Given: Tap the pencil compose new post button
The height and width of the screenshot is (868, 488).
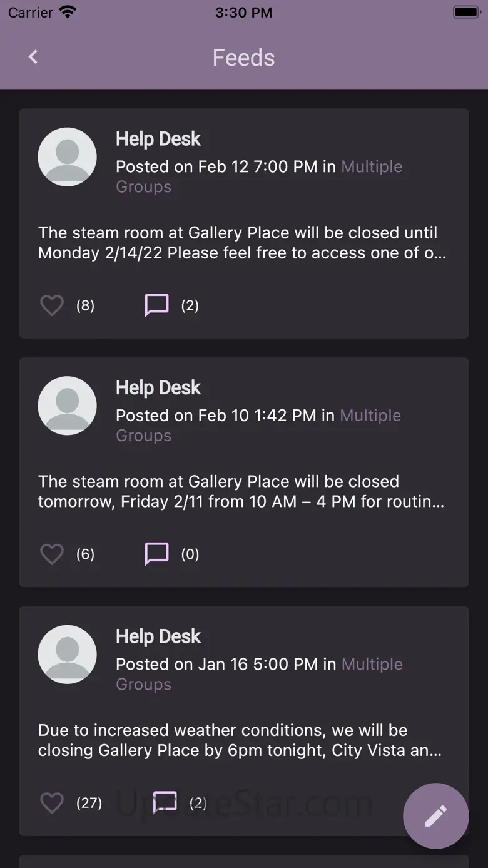Looking at the screenshot, I should 436,816.
